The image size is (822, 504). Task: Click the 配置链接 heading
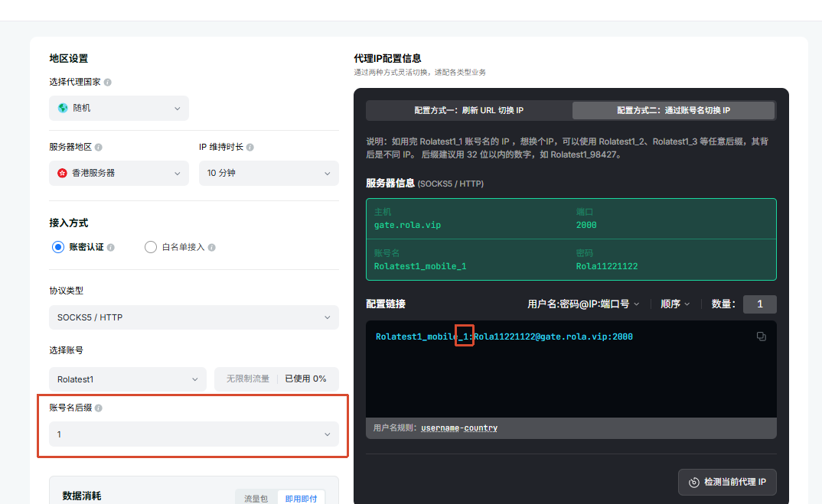click(386, 304)
